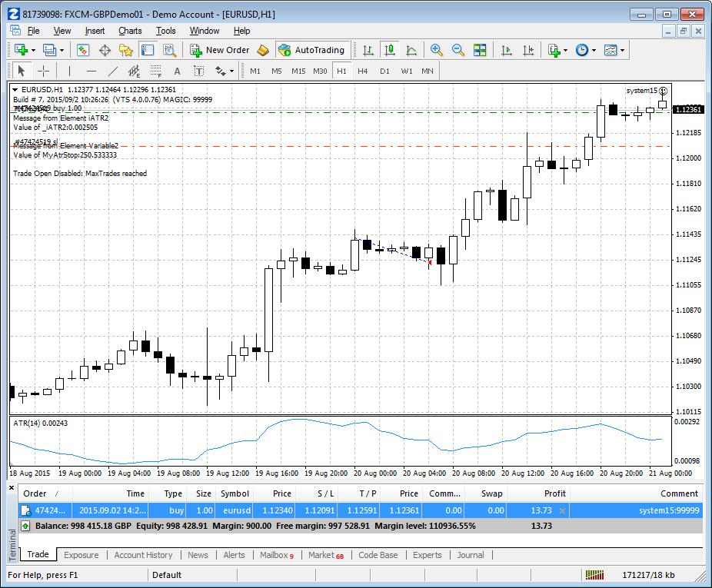Draw a horizontal line tool

click(x=91, y=71)
